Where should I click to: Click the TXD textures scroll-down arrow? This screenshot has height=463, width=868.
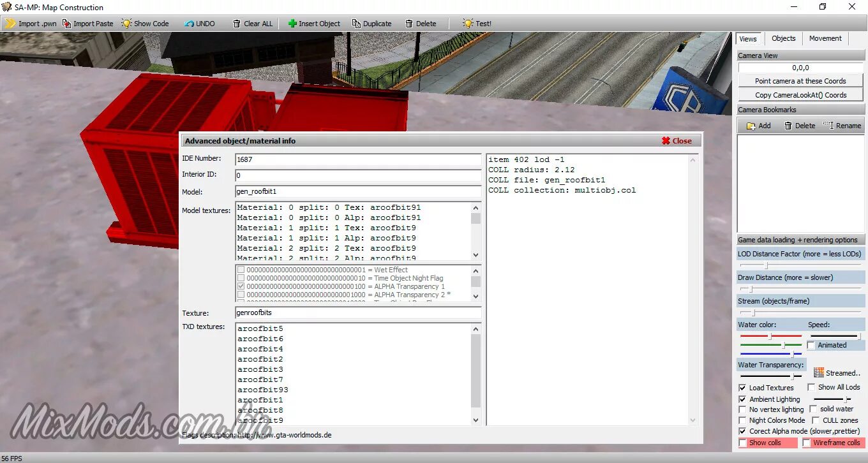[x=475, y=420]
